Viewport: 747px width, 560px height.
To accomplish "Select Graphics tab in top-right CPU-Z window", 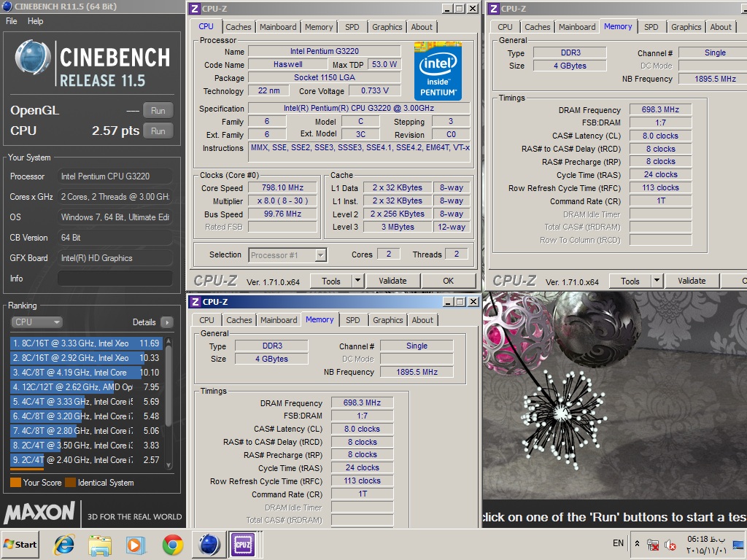I will pos(686,27).
